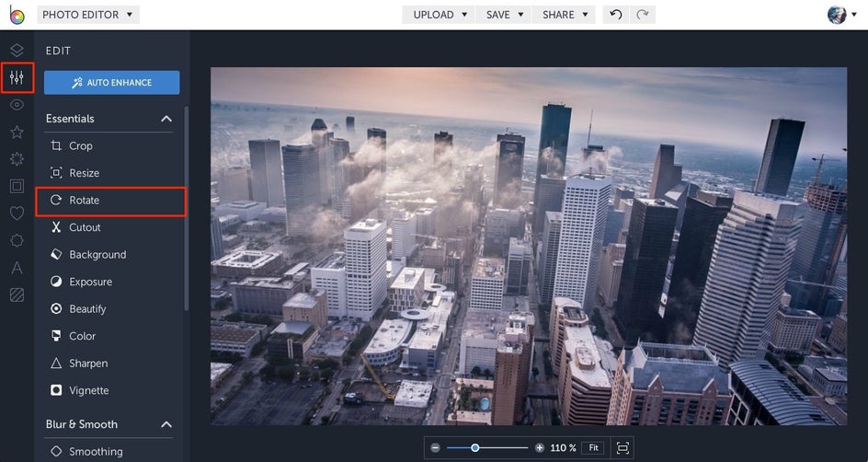Screen dimensions: 868x462
Task: Select the Vignette menu entry
Action: tap(110, 390)
